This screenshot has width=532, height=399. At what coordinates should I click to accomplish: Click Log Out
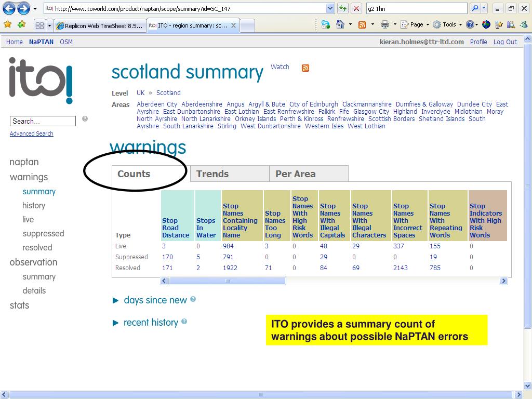(x=505, y=42)
